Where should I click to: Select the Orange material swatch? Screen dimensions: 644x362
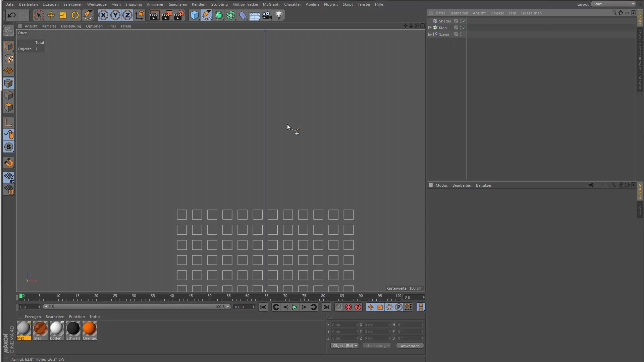coord(90,330)
